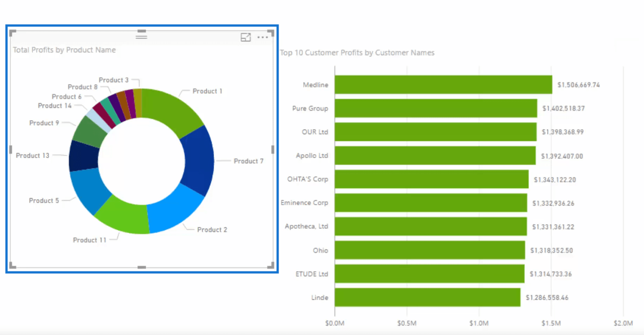Click the 'Product 6' data label
This screenshot has height=335, width=644.
pos(67,97)
